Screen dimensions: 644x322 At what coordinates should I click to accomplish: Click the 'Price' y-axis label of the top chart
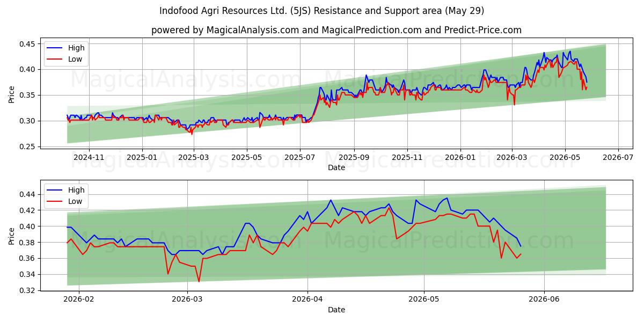[x=12, y=93]
